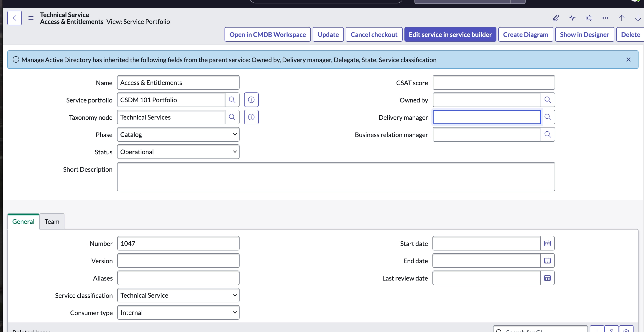Switch to the Team tab
The width and height of the screenshot is (644, 332).
click(x=52, y=222)
